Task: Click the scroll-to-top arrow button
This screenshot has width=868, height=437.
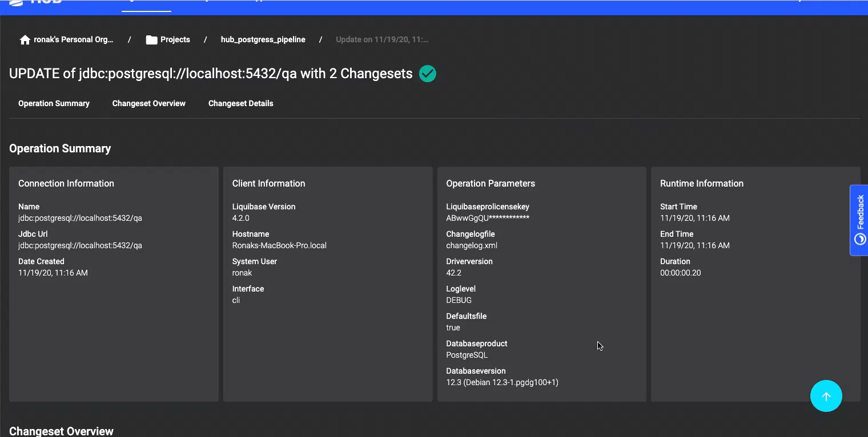Action: (x=826, y=396)
